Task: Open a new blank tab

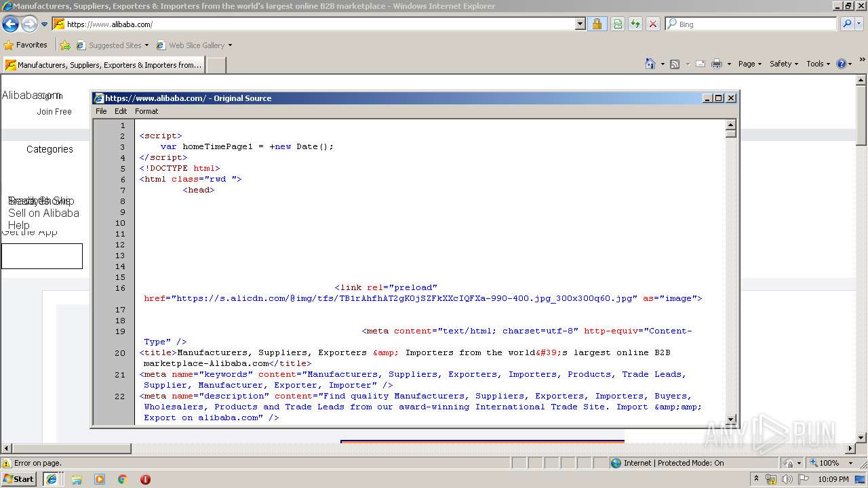Action: click(216, 65)
